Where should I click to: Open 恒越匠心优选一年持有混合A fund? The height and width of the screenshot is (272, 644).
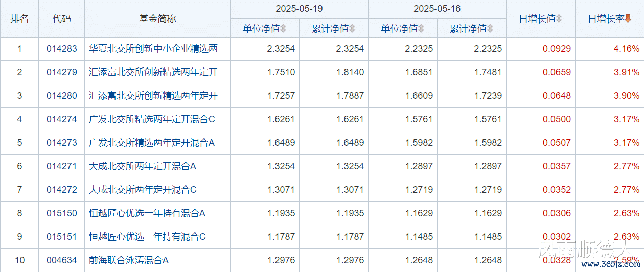(147, 213)
